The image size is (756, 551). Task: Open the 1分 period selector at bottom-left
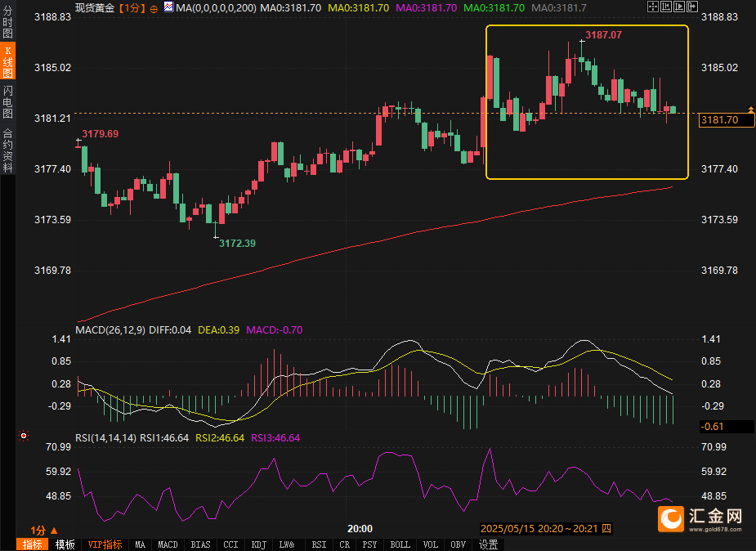pyautogui.click(x=42, y=530)
